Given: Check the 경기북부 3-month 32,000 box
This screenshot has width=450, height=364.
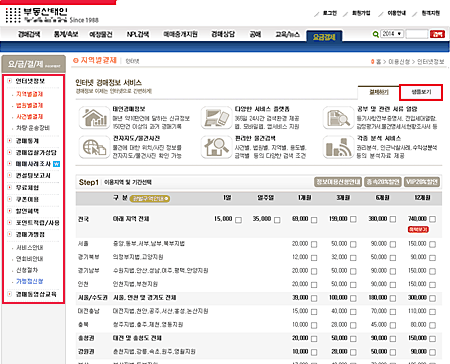Looking at the screenshot, I should coord(353,258).
